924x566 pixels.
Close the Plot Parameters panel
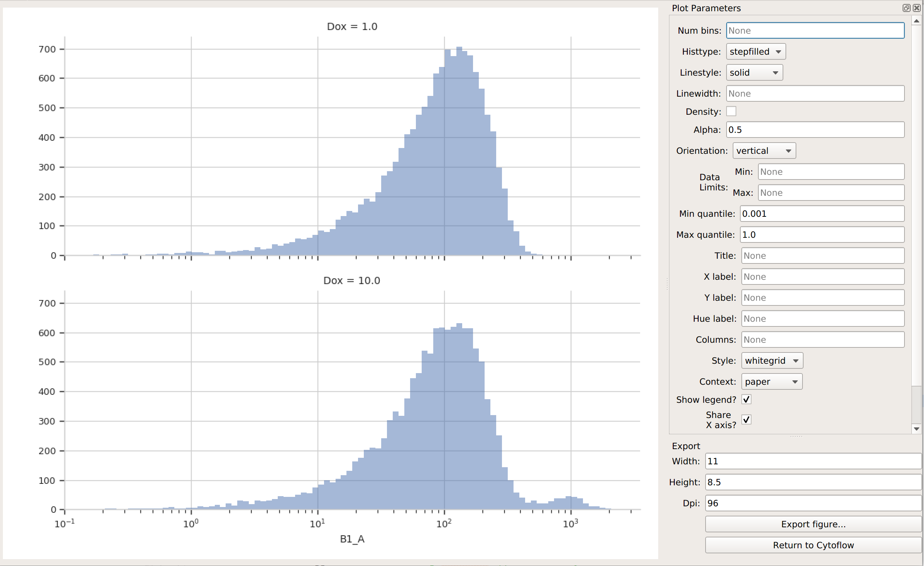click(916, 8)
